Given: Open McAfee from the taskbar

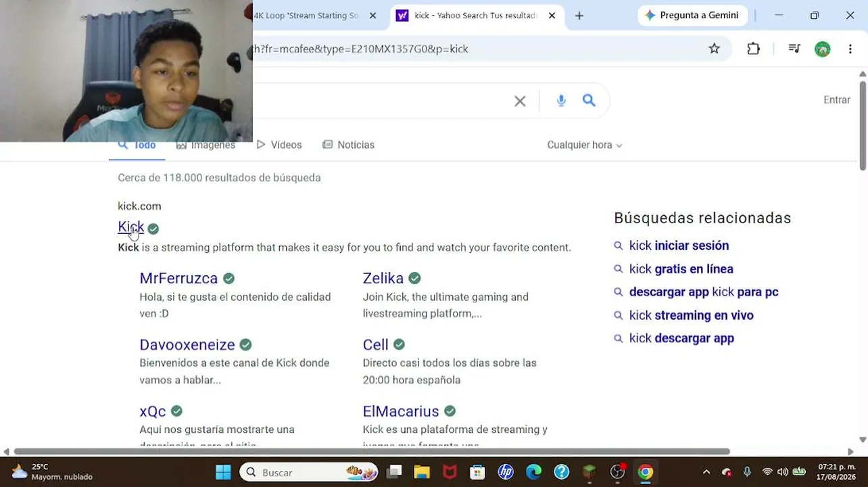Looking at the screenshot, I should tap(450, 472).
